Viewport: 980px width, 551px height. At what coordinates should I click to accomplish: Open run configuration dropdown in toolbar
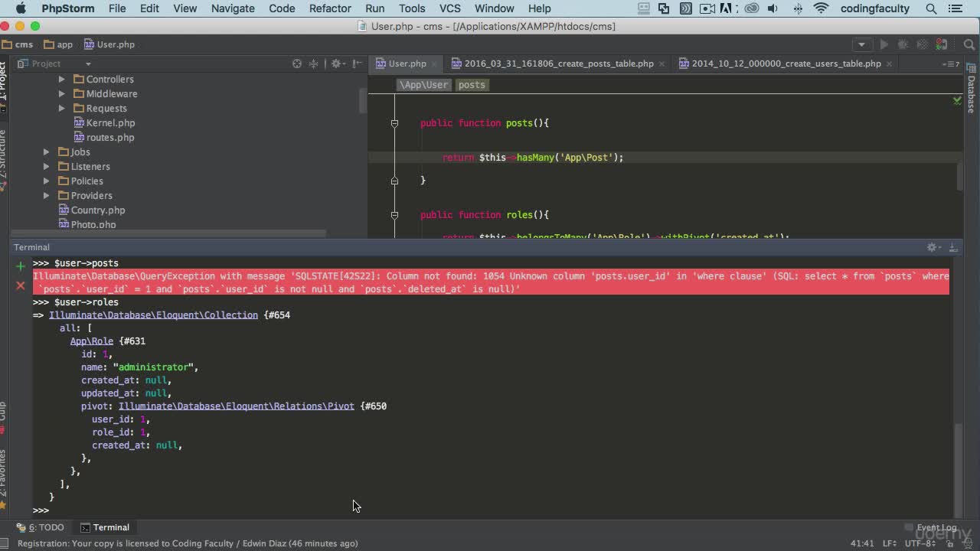tap(861, 44)
